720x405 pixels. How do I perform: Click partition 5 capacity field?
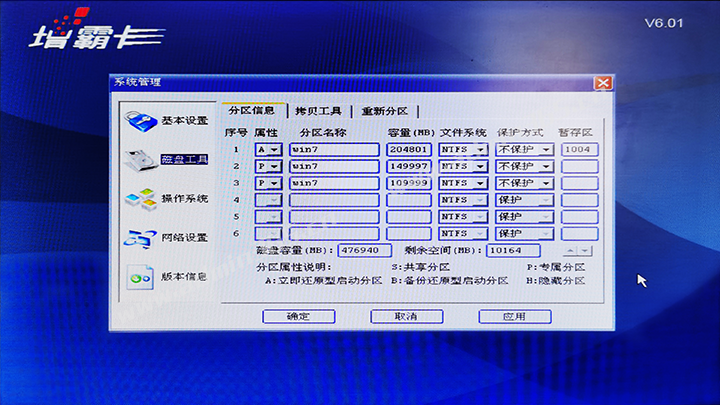point(409,217)
